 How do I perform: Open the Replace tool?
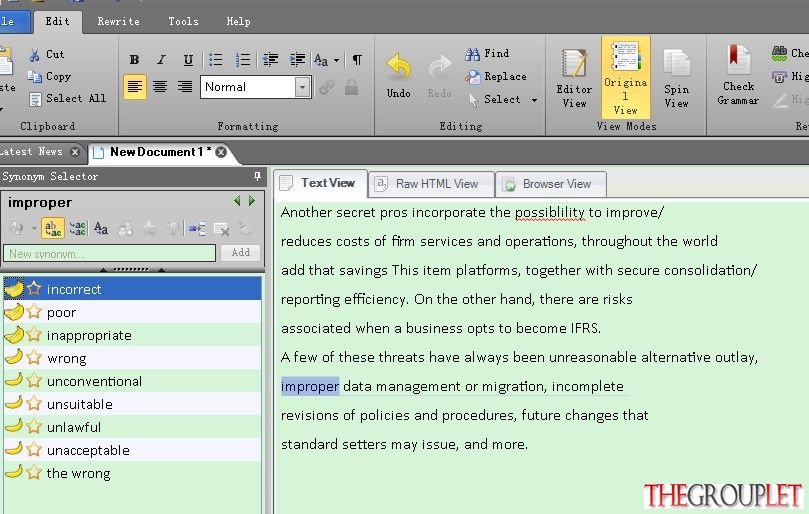coord(496,76)
